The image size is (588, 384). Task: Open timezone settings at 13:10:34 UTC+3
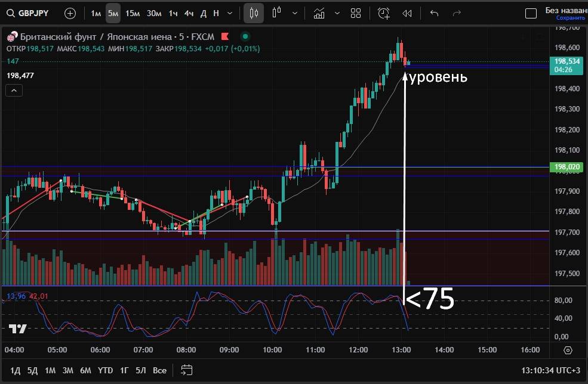coord(550,370)
